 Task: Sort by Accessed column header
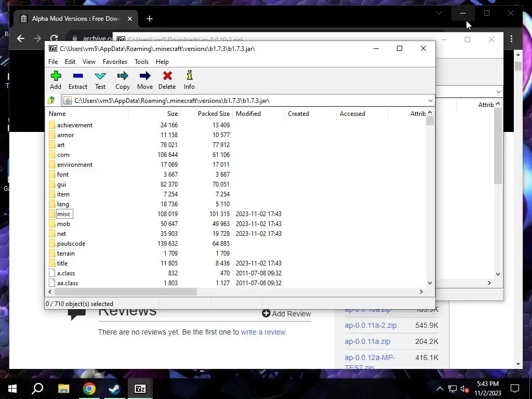(362, 114)
